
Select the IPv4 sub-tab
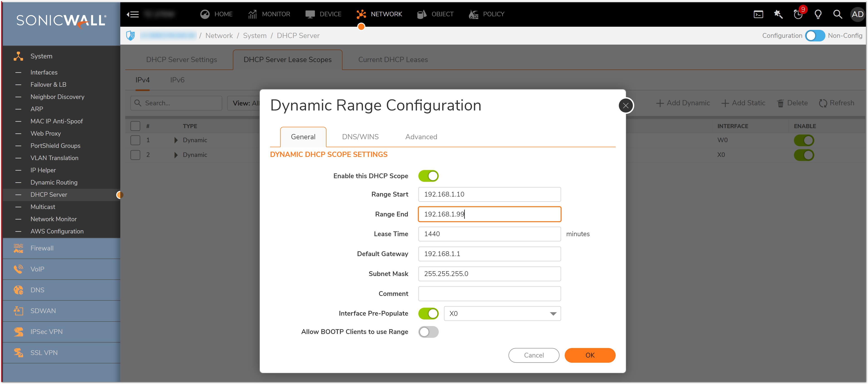point(142,80)
